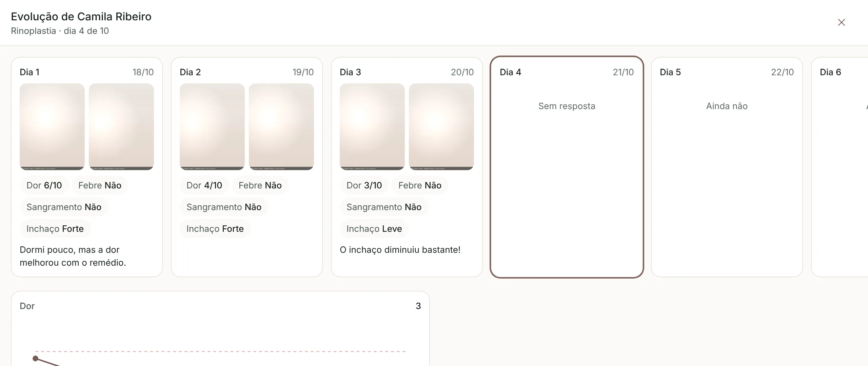This screenshot has width=868, height=366.
Task: Click the 20/10 date
Action: (462, 72)
